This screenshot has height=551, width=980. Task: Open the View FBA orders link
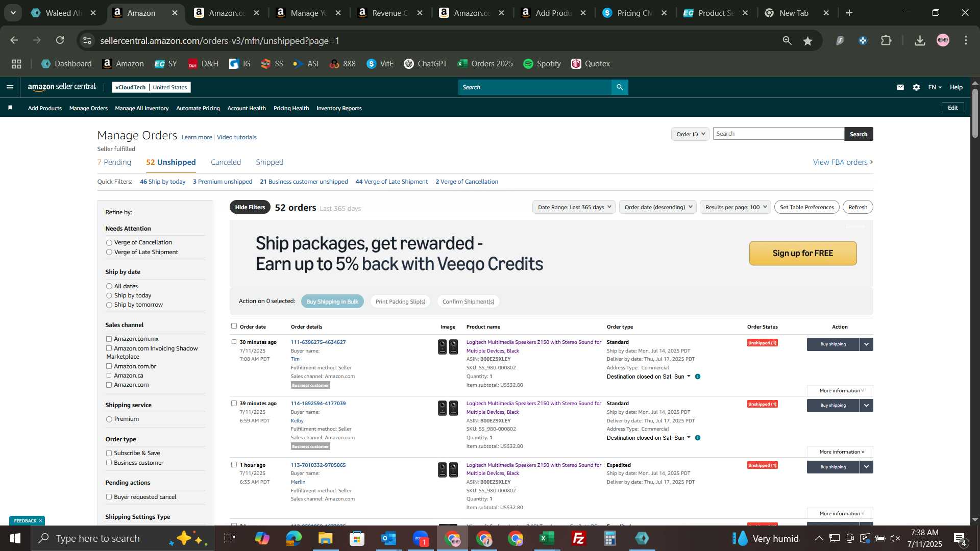click(843, 162)
